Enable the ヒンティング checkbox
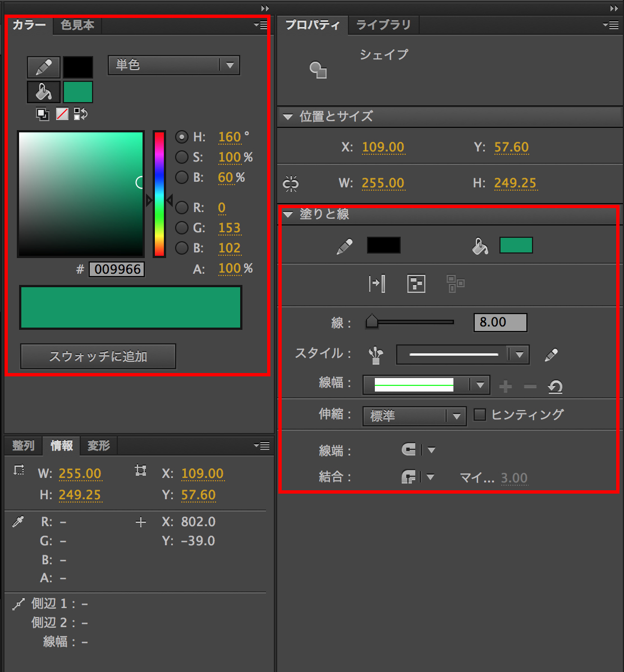 [x=480, y=415]
